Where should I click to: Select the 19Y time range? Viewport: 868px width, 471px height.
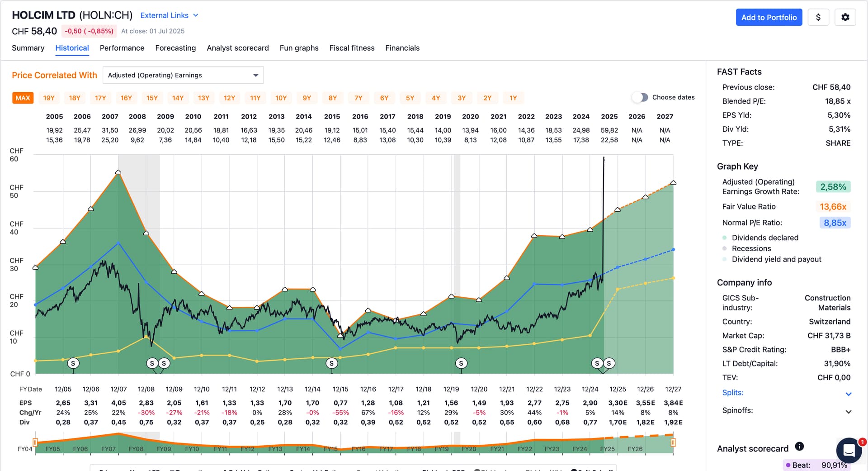coord(49,98)
